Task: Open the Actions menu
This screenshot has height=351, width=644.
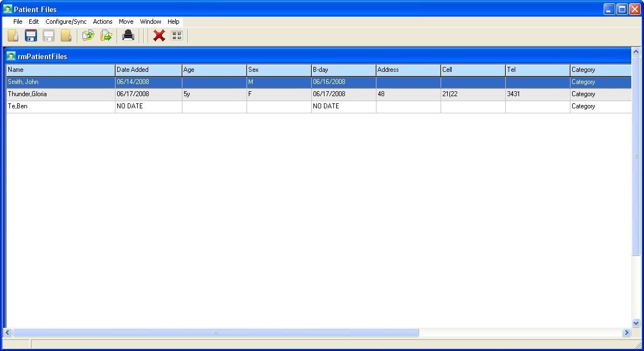Action: [x=102, y=22]
